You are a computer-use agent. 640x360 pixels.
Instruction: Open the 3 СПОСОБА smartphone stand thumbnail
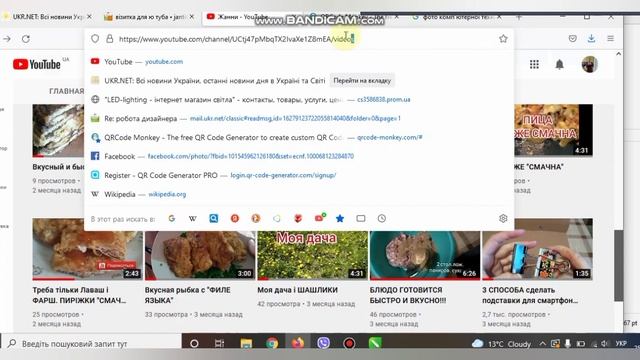point(537,250)
